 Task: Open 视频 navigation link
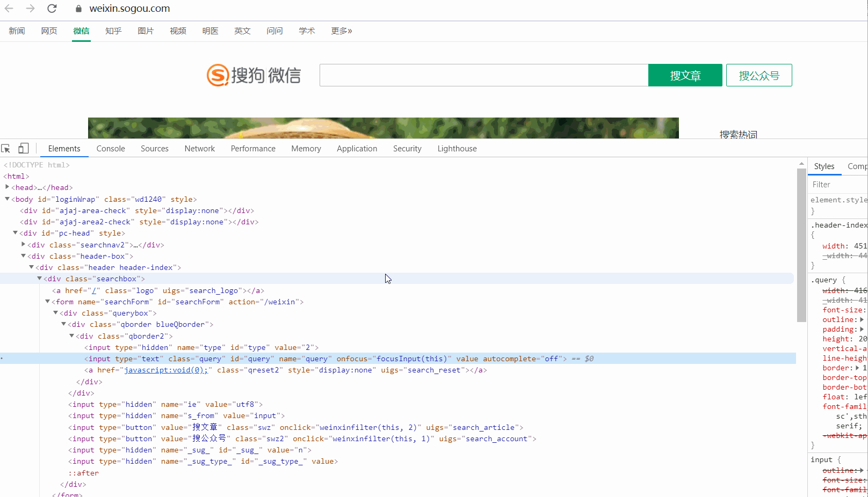pyautogui.click(x=178, y=31)
